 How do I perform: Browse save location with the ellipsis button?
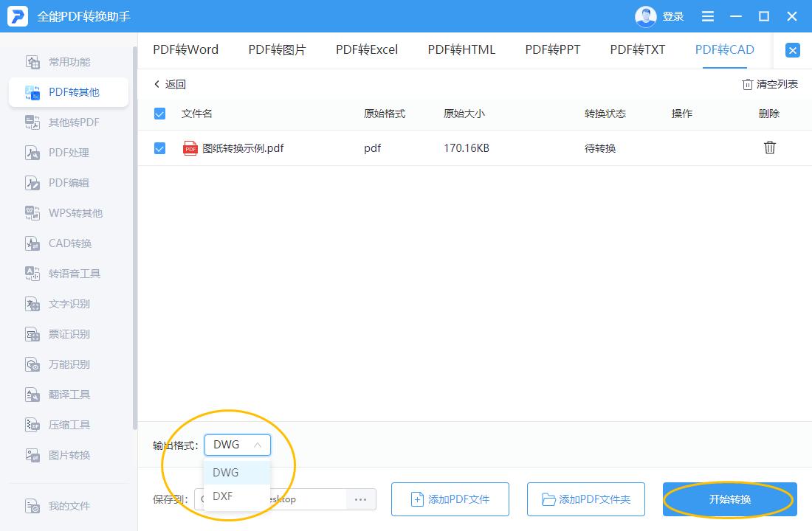360,499
